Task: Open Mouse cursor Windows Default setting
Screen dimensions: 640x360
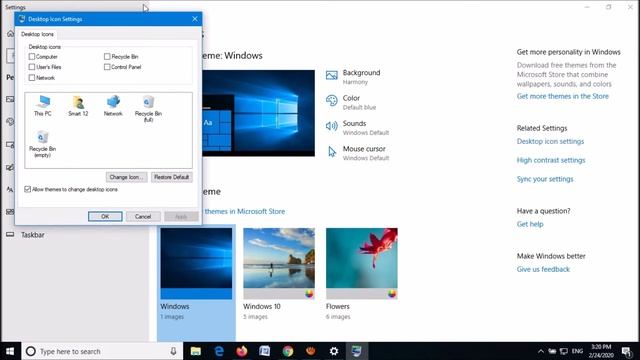Action: point(358,153)
